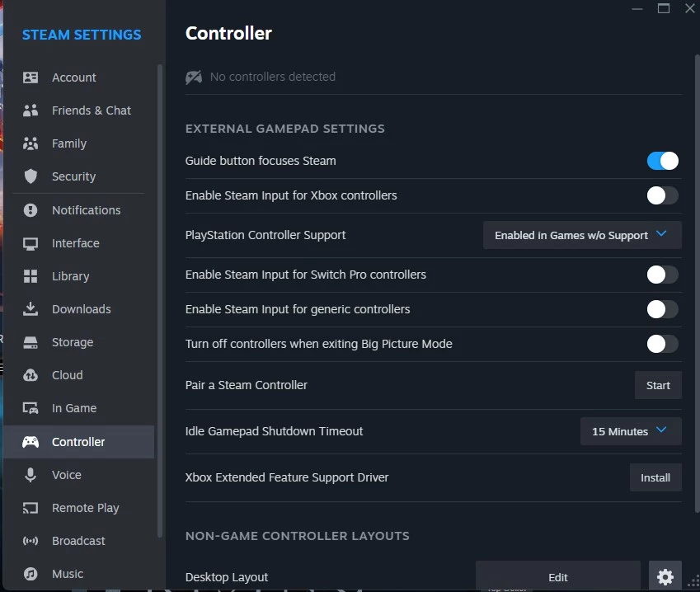700x592 pixels.
Task: Toggle turn off controllers when exiting Big Picture
Action: tap(663, 344)
